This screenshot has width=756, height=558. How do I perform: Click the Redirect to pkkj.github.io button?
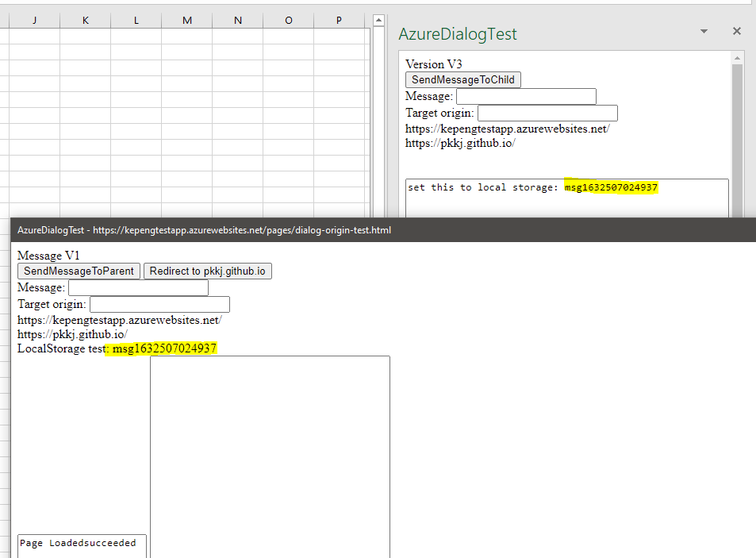pos(207,271)
